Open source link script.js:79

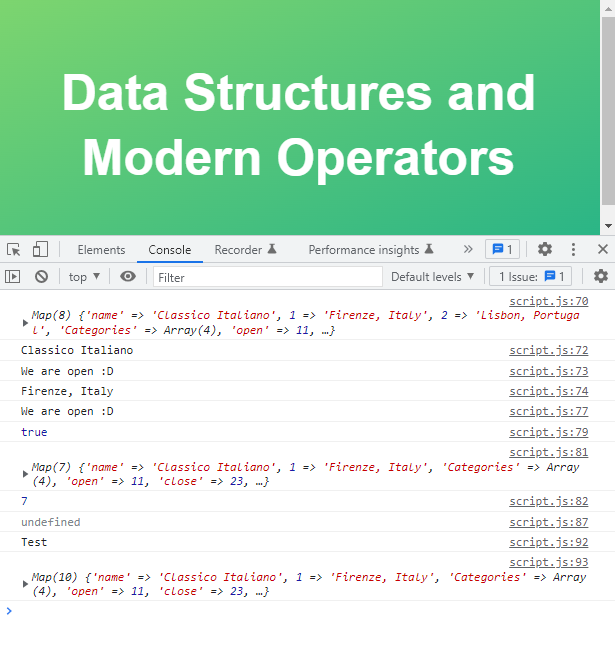pos(549,432)
